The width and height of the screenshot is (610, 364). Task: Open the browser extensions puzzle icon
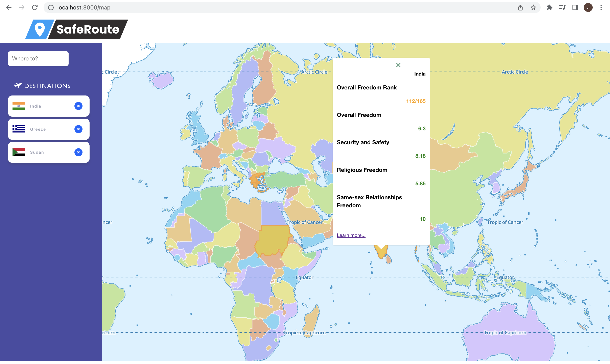point(549,8)
